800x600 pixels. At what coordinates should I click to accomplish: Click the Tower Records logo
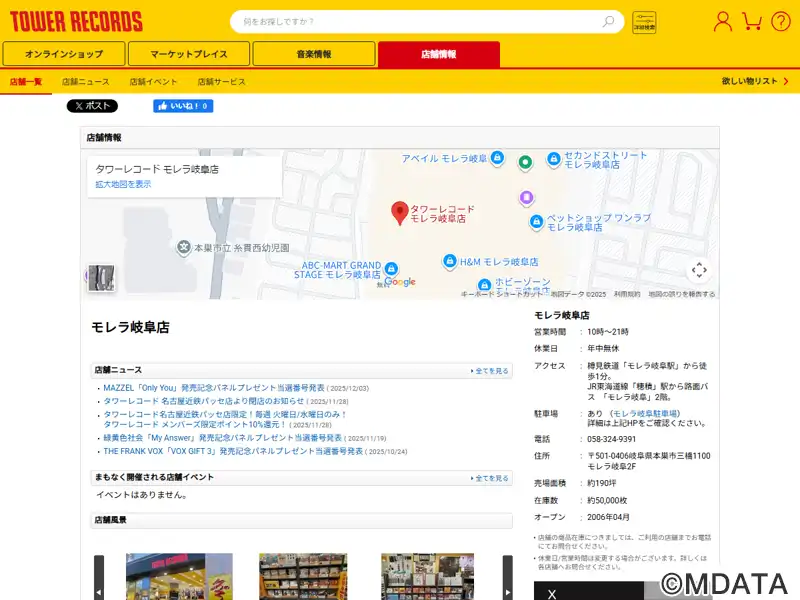coord(77,22)
